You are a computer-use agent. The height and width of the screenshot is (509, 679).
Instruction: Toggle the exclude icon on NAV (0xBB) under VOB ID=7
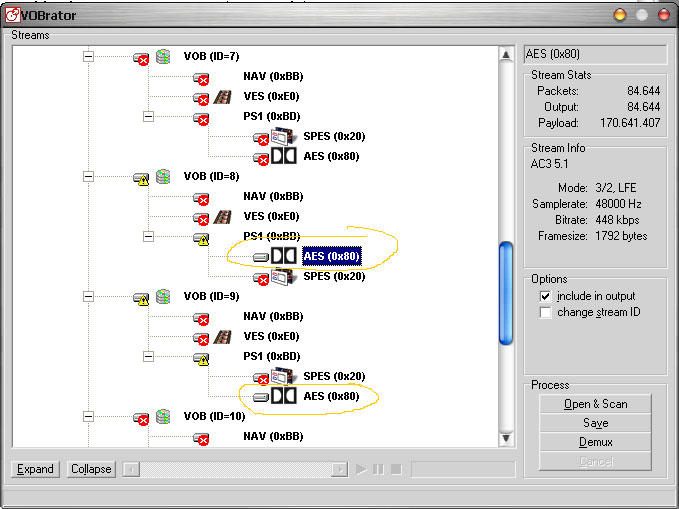(201, 78)
